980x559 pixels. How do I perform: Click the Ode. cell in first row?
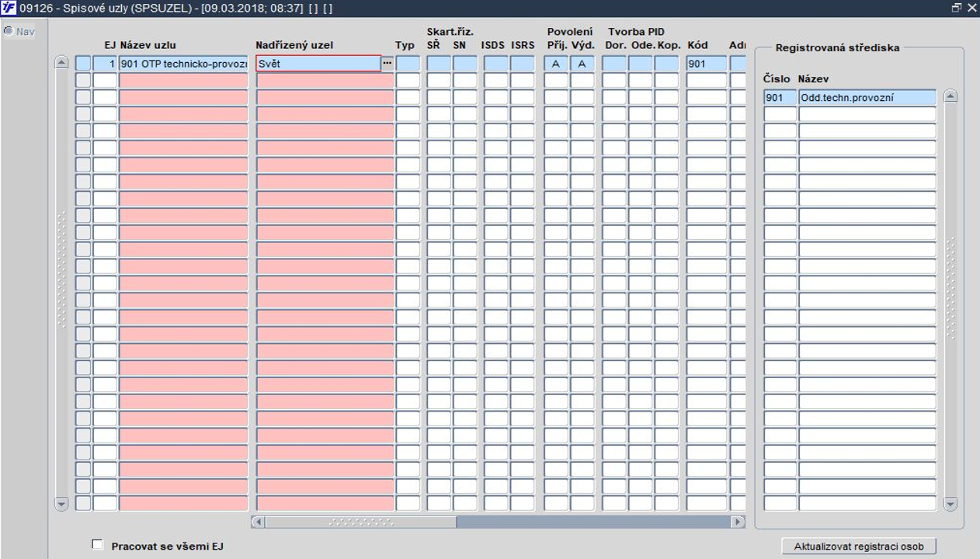point(641,64)
